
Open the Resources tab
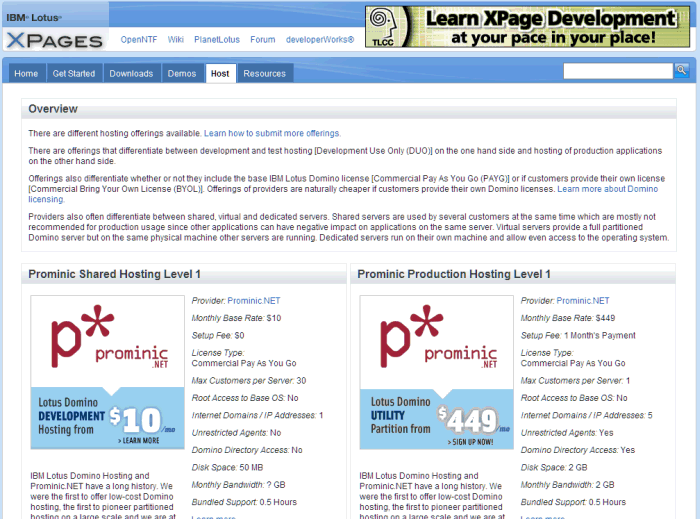click(x=265, y=73)
